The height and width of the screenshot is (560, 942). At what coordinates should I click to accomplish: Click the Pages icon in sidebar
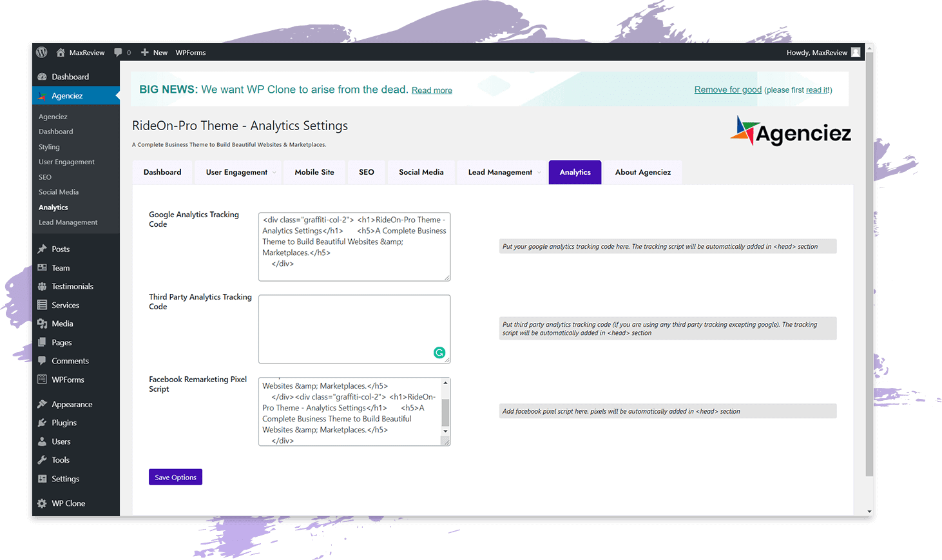click(x=43, y=342)
